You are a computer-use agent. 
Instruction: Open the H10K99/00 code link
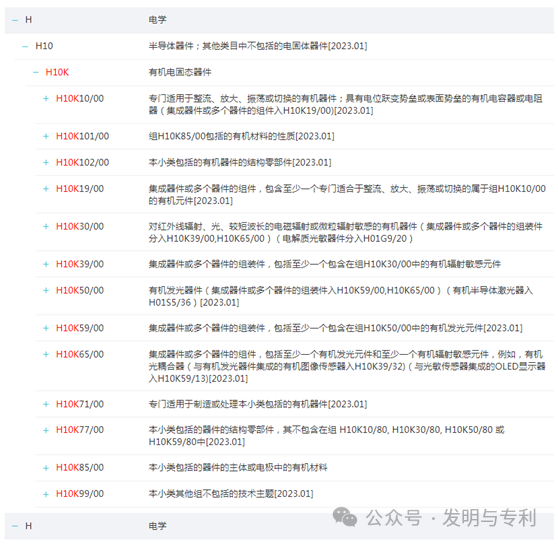[x=80, y=494]
